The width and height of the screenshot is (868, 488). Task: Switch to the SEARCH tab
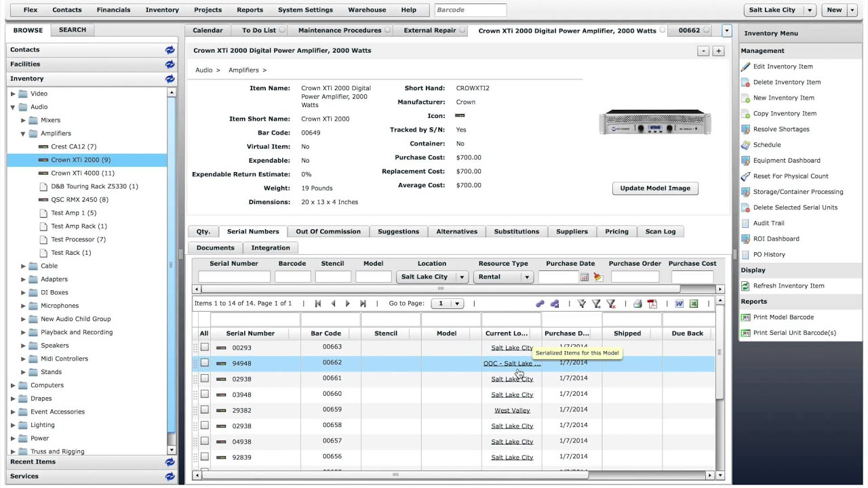[x=72, y=30]
